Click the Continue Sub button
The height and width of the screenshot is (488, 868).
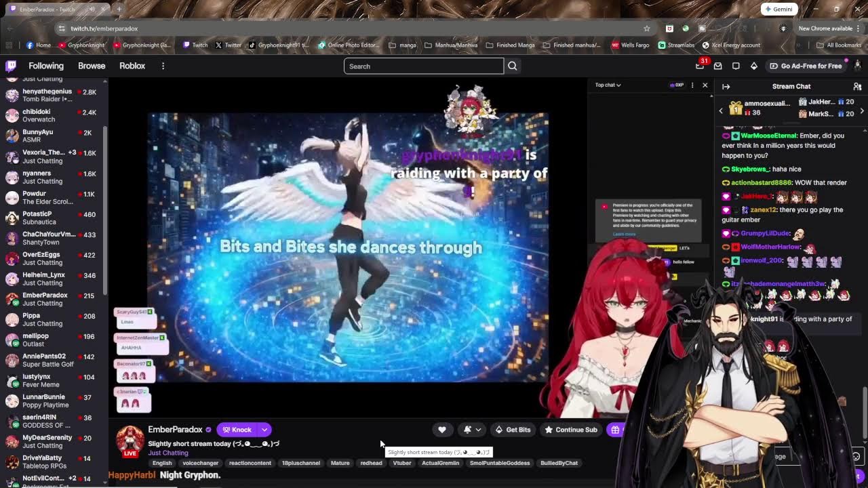click(x=571, y=430)
